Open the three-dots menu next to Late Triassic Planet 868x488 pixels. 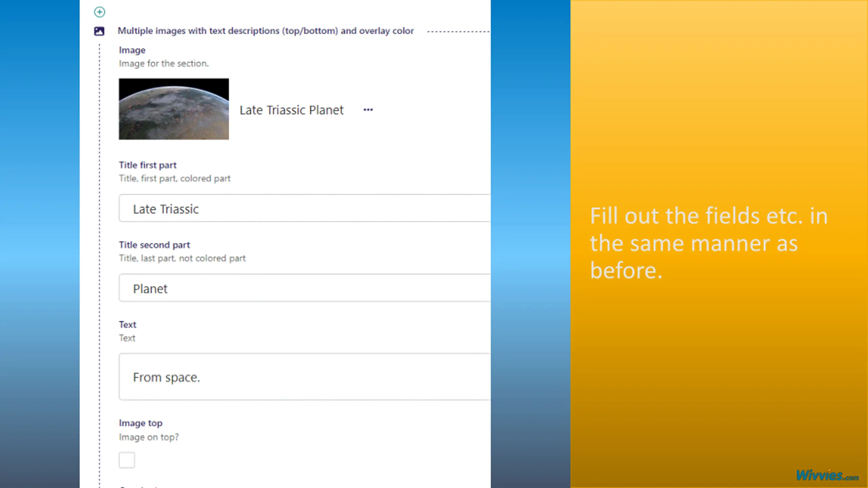point(368,110)
